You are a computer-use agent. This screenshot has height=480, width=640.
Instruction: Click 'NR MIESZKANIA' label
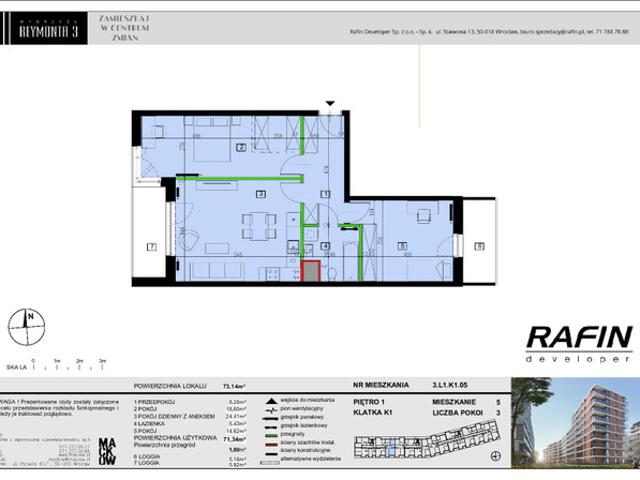point(381,385)
